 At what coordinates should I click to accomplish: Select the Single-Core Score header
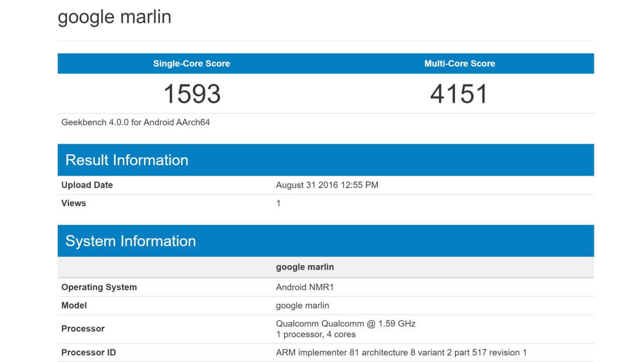(x=191, y=63)
